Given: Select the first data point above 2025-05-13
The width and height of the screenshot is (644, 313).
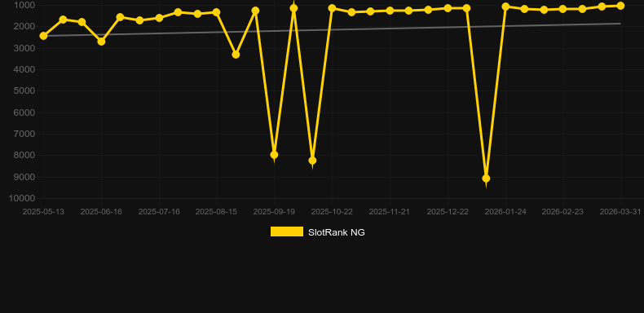Looking at the screenshot, I should coord(43,36).
